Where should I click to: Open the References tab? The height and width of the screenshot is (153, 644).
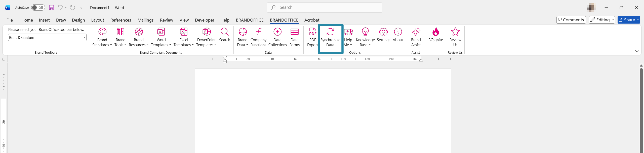[121, 20]
